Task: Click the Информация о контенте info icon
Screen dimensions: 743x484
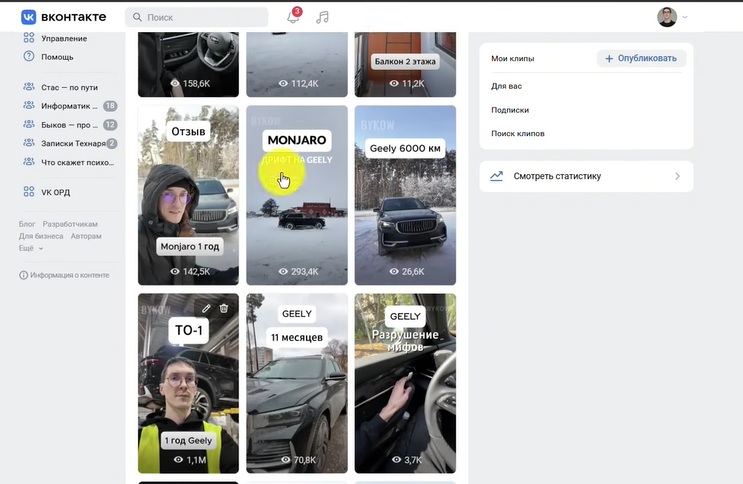Action: pos(23,275)
